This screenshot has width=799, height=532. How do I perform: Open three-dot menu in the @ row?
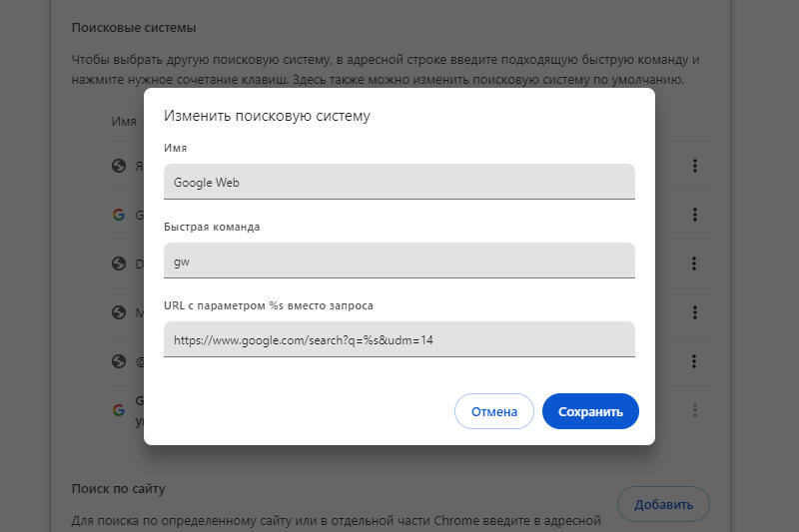[694, 361]
